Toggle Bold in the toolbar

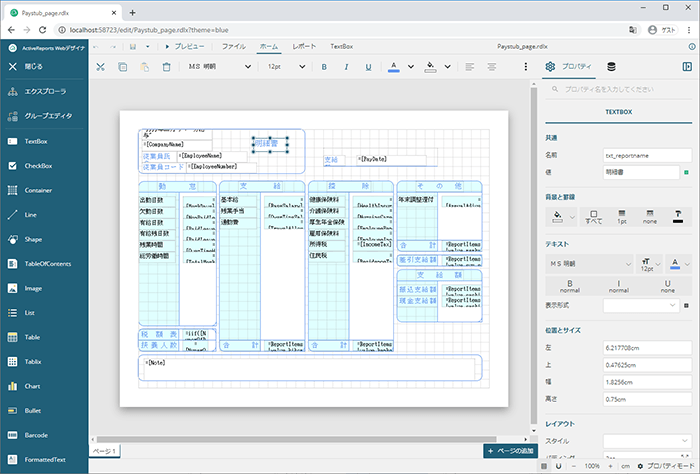pyautogui.click(x=324, y=67)
